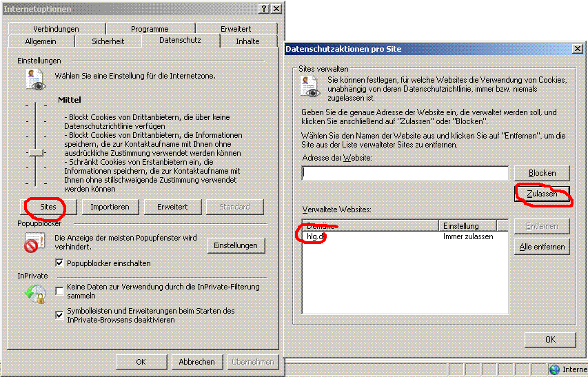
Task: Click the help question mark button
Action: pyautogui.click(x=264, y=8)
